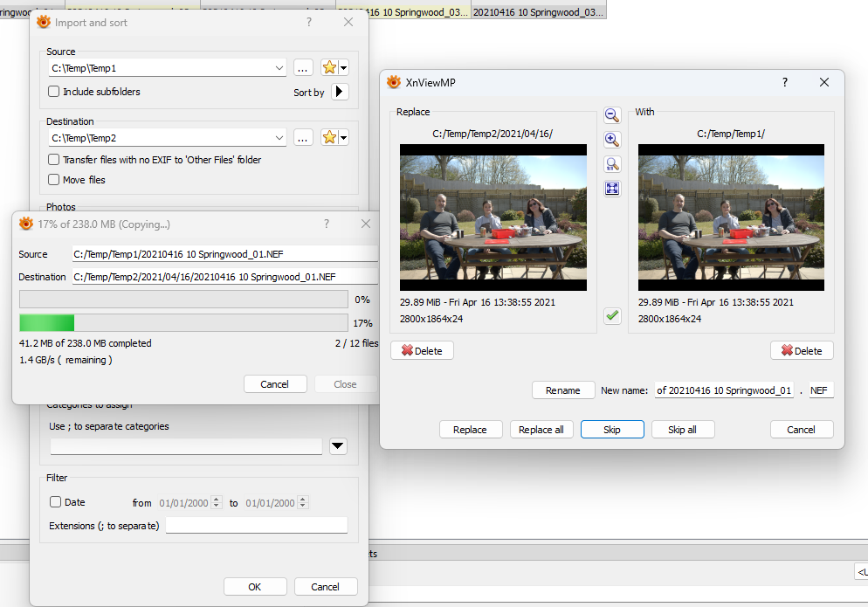Screen dimensions: 868x607
Task: Click the zoom in magnifier icon
Action: click(612, 140)
